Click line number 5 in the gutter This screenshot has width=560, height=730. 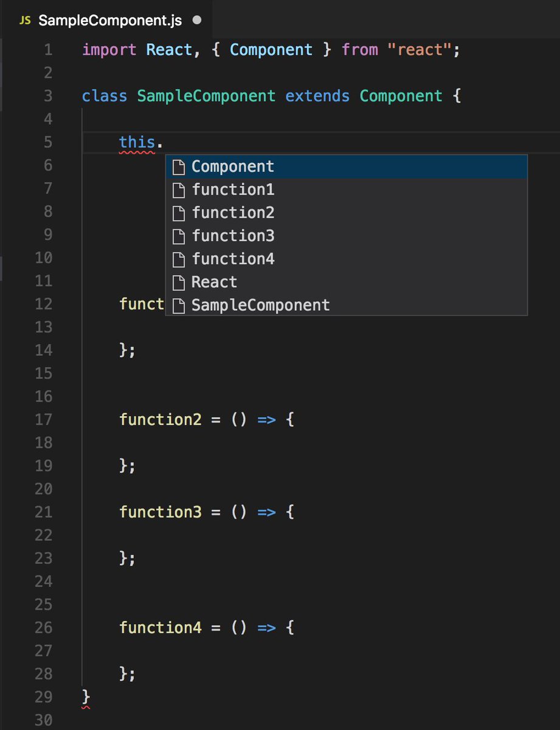pos(48,142)
